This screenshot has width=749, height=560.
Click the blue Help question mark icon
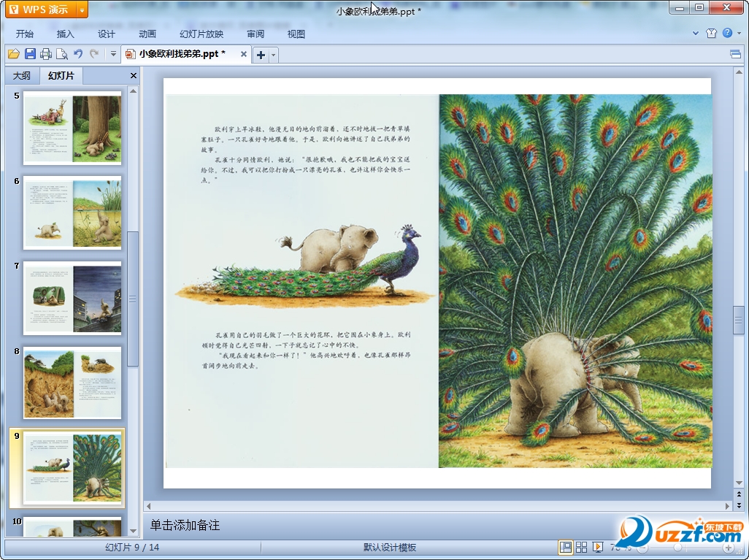pyautogui.click(x=728, y=33)
